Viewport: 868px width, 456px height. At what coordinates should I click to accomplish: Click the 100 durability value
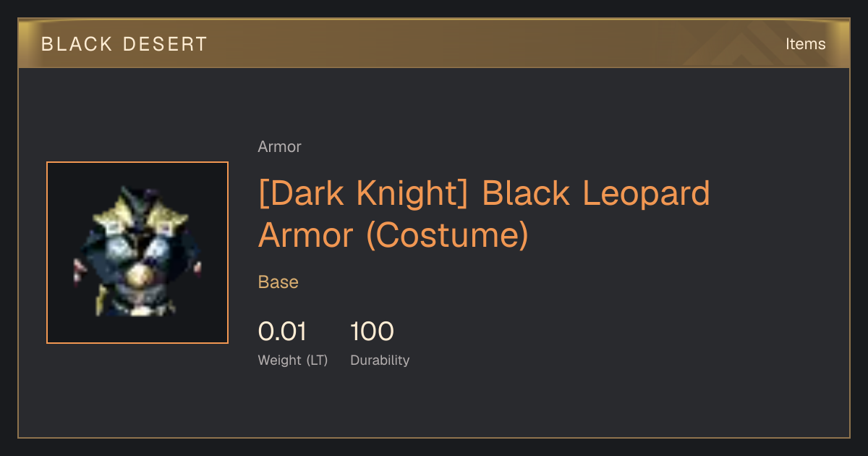click(x=372, y=332)
